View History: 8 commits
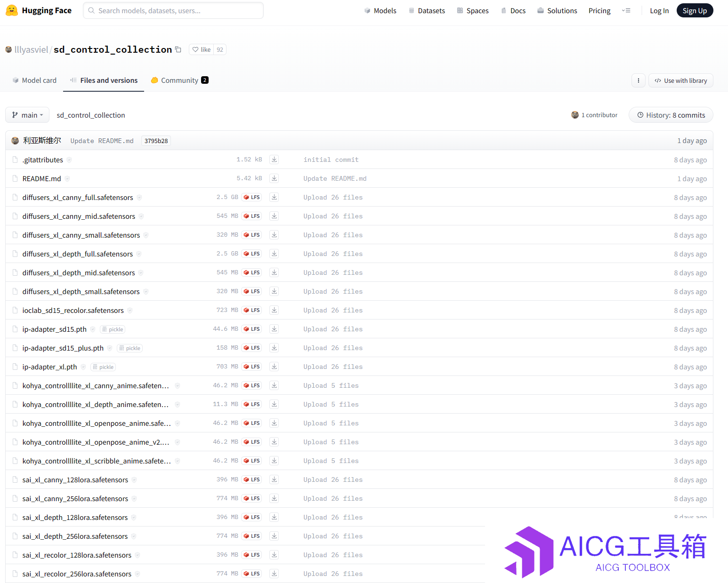The height and width of the screenshot is (583, 728). tap(671, 115)
